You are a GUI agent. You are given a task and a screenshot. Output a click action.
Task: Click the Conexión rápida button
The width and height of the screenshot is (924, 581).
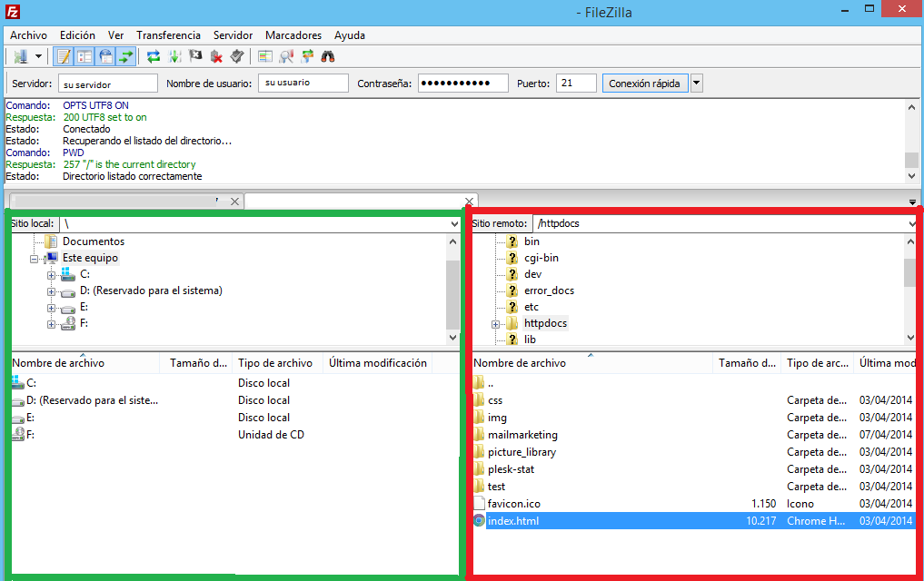coord(645,84)
